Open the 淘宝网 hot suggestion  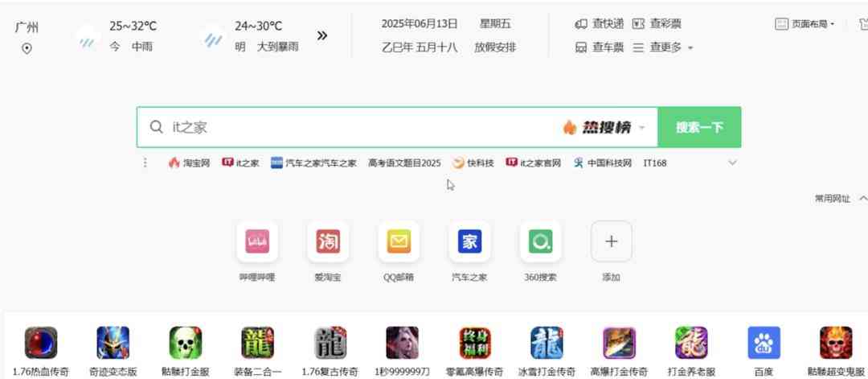click(190, 163)
